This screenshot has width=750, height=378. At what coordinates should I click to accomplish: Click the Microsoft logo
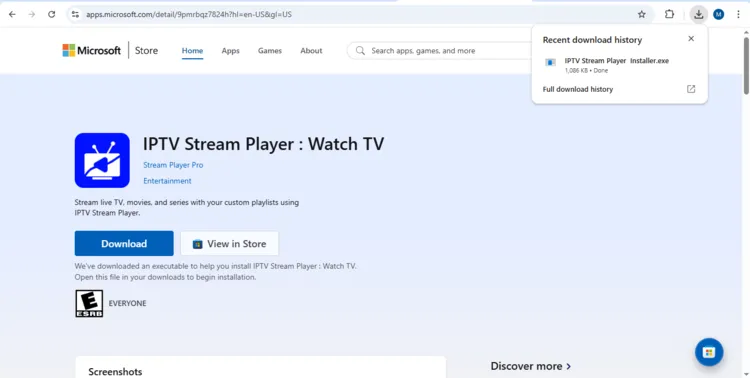click(x=91, y=50)
